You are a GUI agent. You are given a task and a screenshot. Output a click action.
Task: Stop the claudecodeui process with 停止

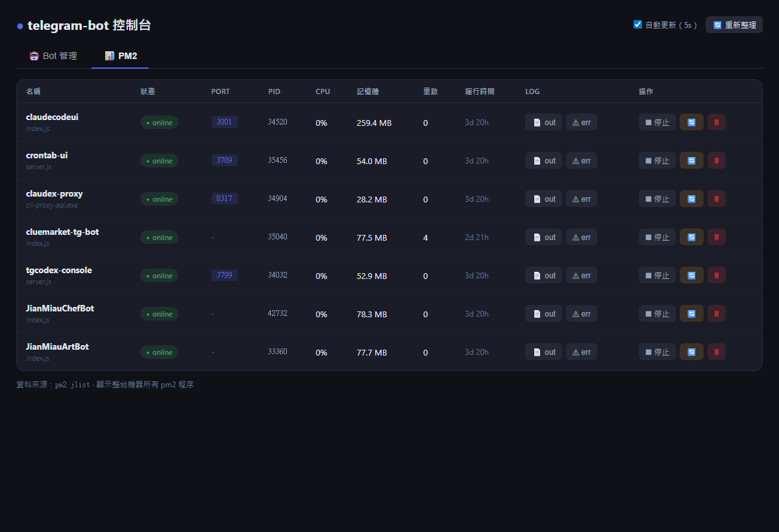pos(657,122)
